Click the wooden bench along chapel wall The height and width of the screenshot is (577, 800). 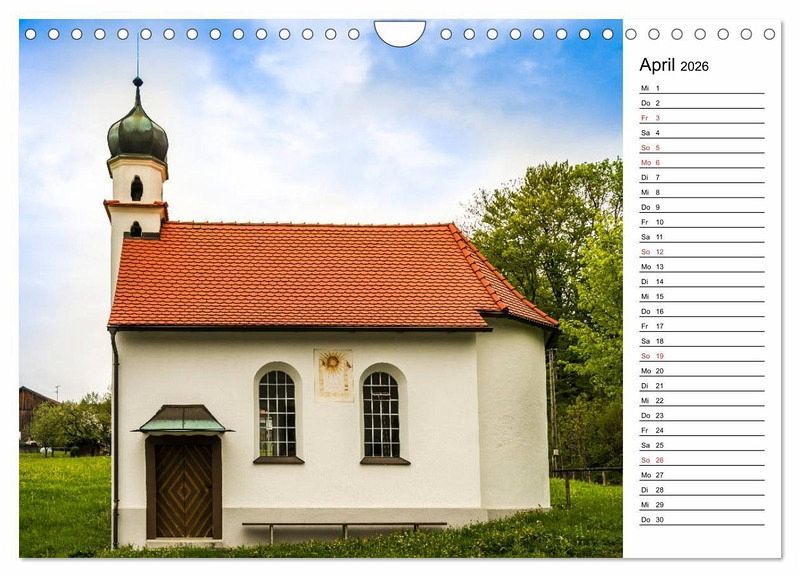[x=344, y=526]
